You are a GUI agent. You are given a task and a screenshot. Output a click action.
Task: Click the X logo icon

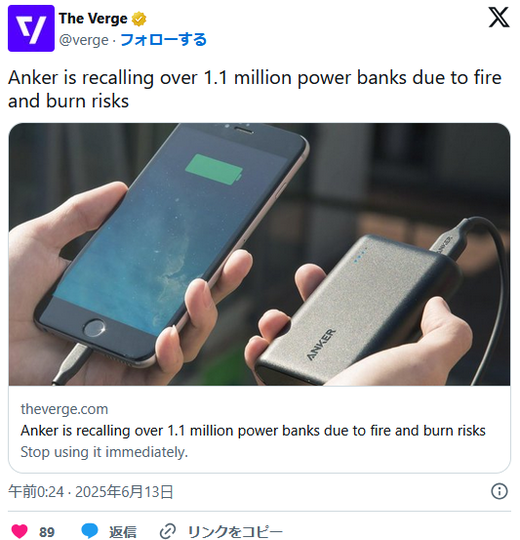[x=498, y=17]
